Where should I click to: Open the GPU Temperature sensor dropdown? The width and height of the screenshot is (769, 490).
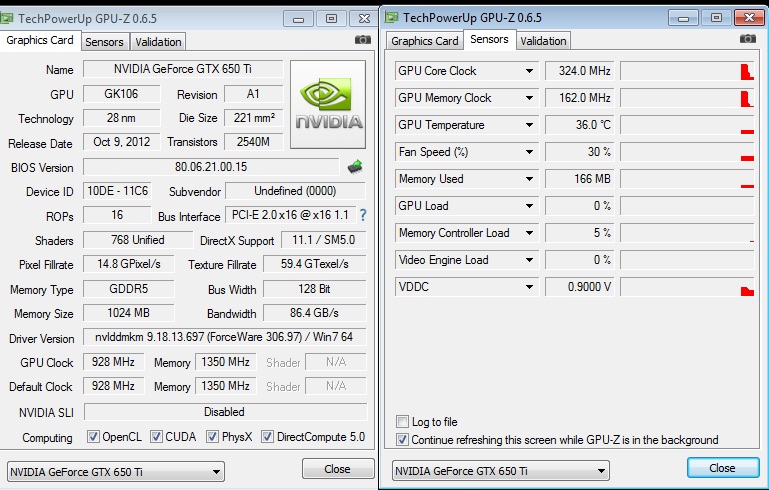point(529,125)
